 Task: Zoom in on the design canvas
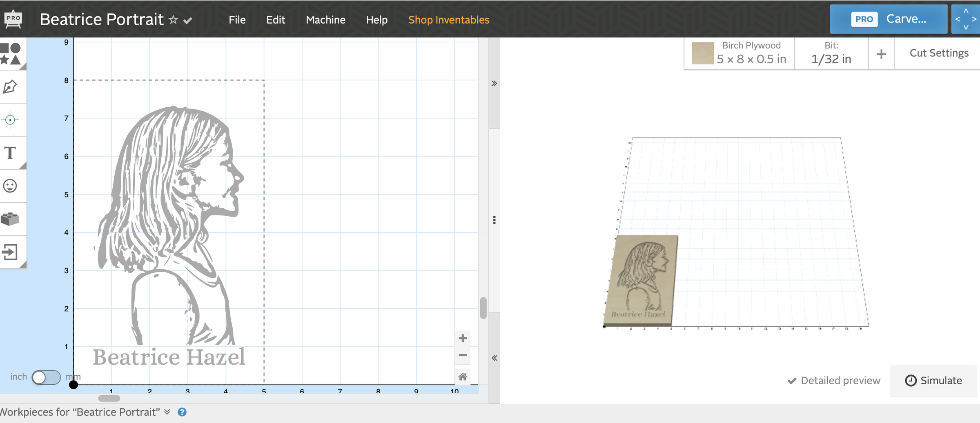[463, 338]
